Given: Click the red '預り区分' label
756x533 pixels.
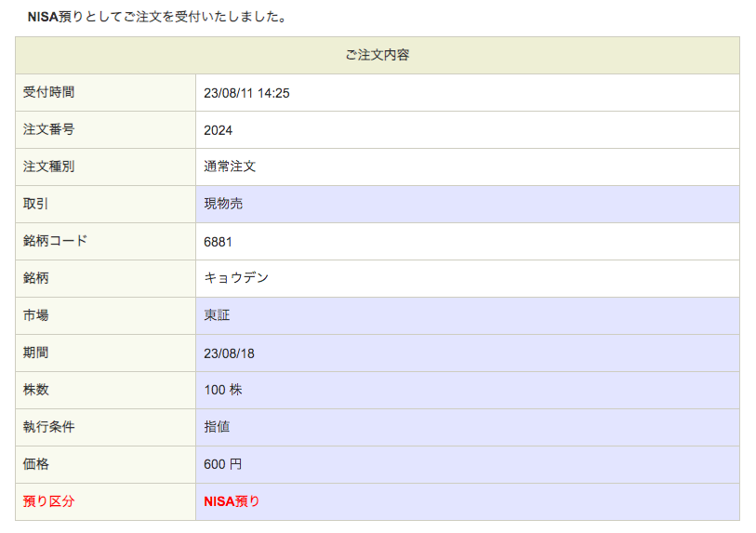Looking at the screenshot, I should pos(48,501).
